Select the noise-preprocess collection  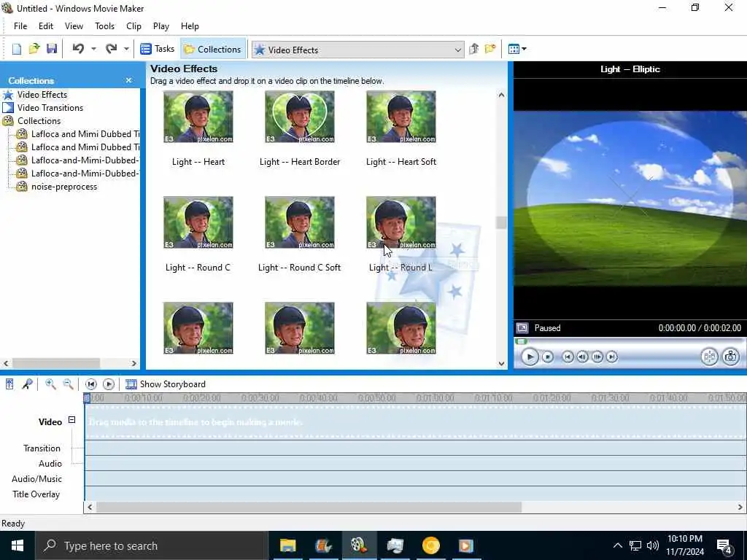coord(64,187)
